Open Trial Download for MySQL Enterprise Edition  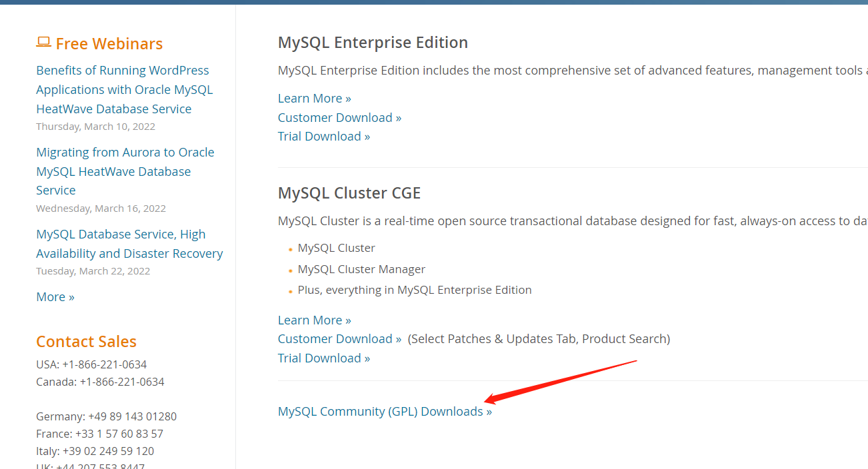tap(323, 137)
